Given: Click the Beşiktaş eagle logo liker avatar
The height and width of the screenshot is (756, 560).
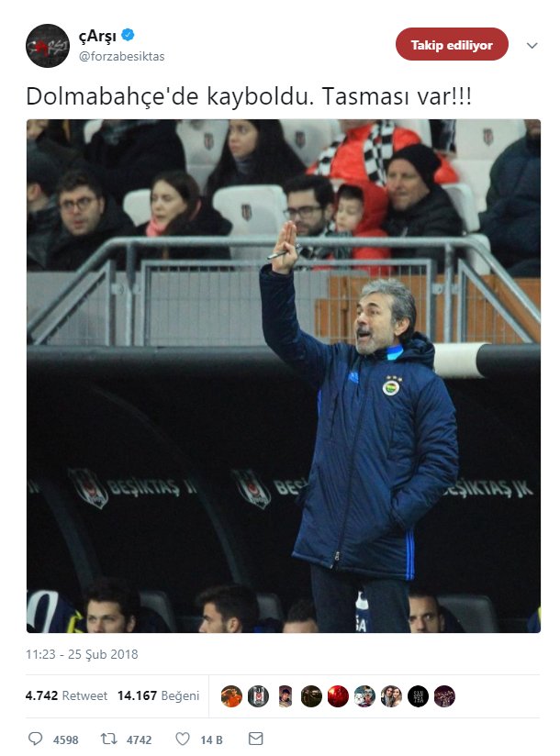Looking at the screenshot, I should point(258,696).
